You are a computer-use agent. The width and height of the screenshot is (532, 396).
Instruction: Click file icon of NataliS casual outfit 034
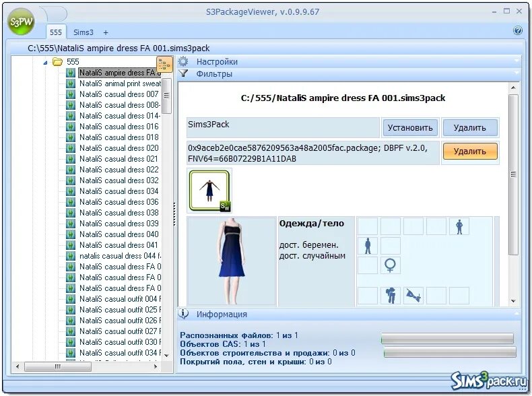point(71,353)
